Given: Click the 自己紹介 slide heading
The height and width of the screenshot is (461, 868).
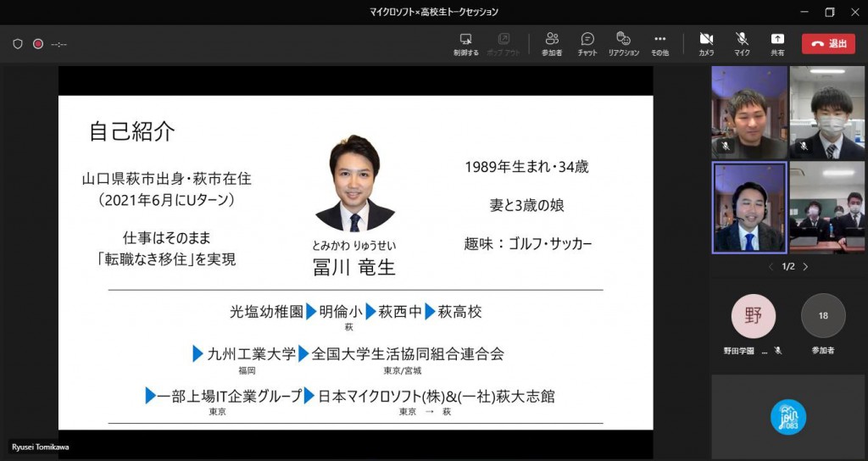Looking at the screenshot, I should pyautogui.click(x=131, y=131).
